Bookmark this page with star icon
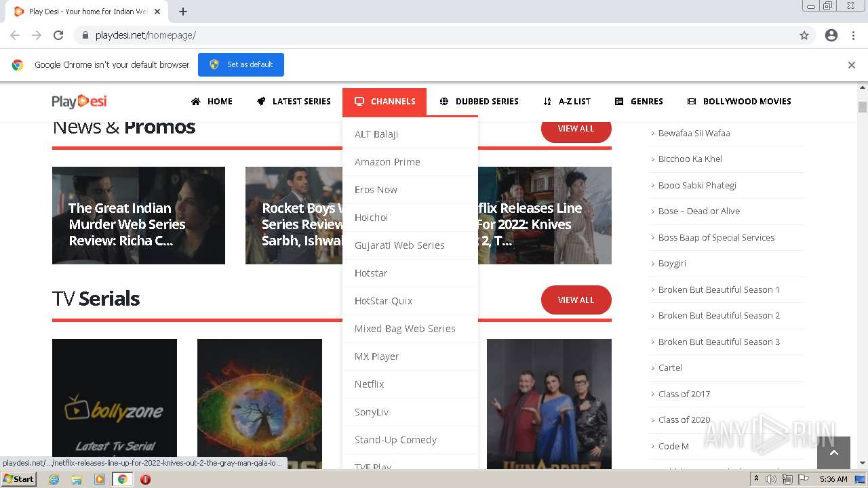This screenshot has width=868, height=488. (x=804, y=35)
